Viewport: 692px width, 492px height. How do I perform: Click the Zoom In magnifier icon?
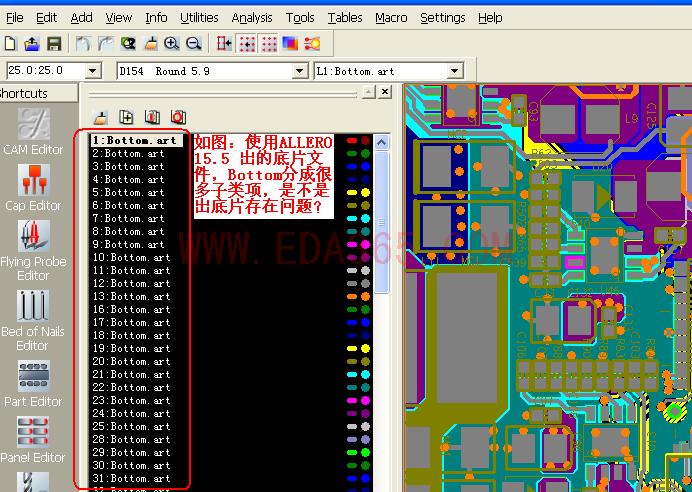(x=172, y=44)
